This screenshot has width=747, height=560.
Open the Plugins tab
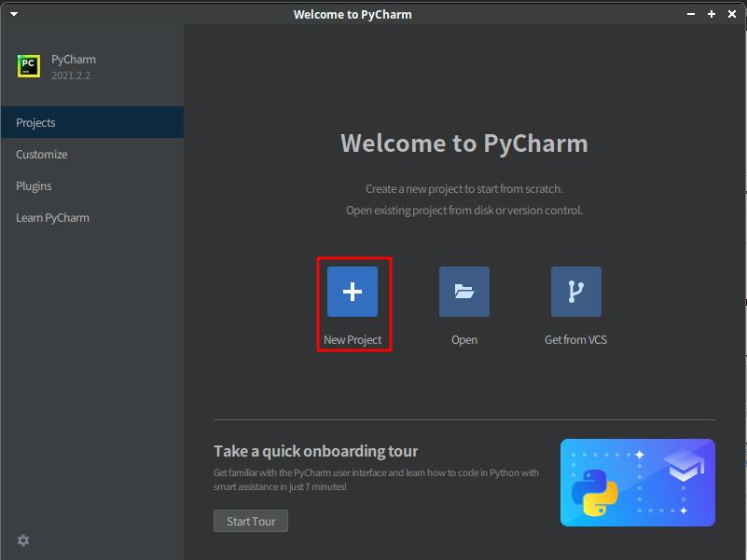(92, 185)
